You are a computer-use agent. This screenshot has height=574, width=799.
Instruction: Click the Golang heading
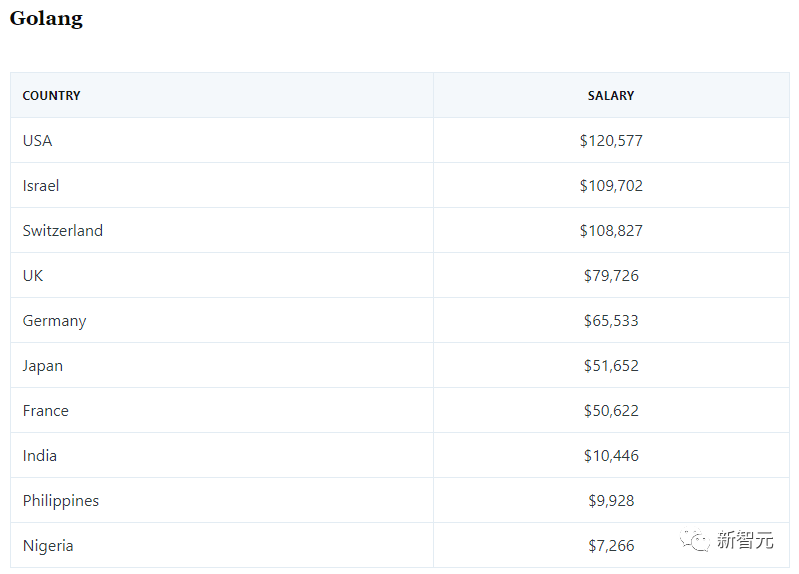46,18
